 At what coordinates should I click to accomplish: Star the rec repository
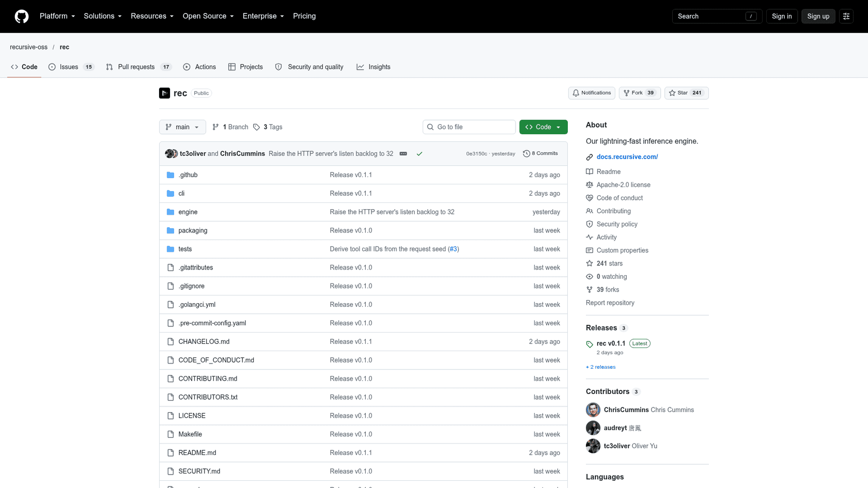686,93
